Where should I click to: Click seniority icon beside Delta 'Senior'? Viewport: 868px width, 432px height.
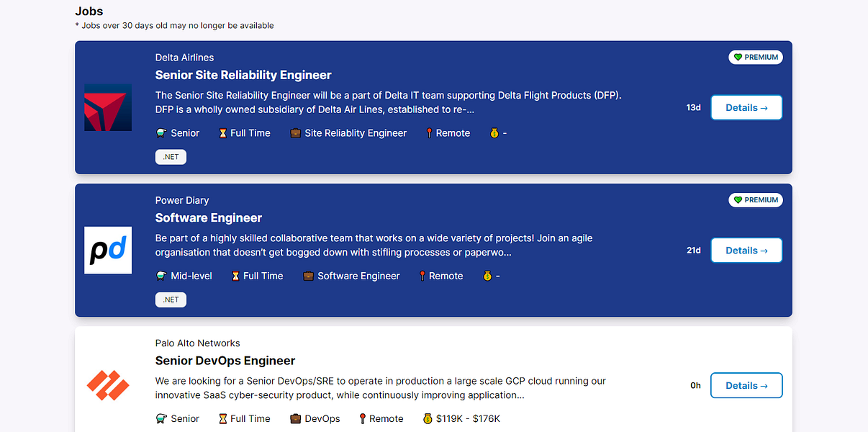click(161, 133)
